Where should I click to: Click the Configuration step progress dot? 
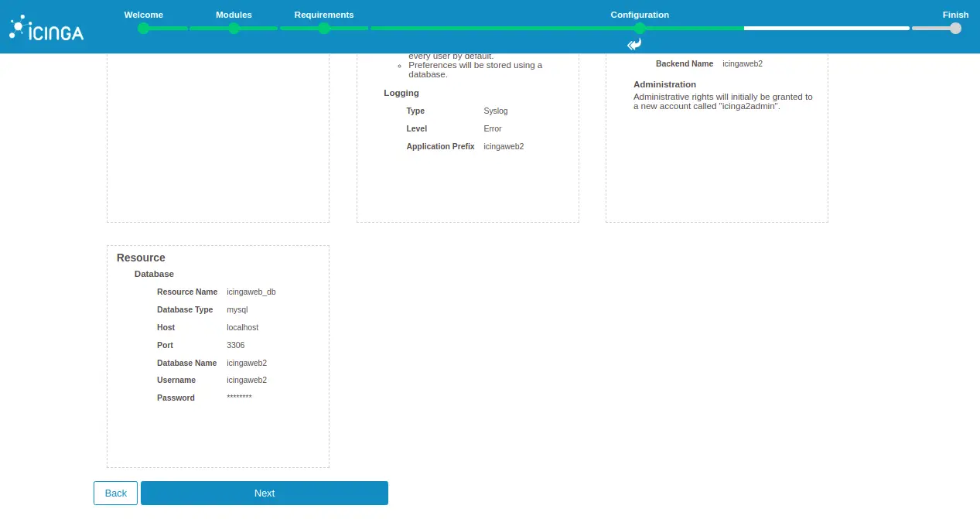click(640, 28)
